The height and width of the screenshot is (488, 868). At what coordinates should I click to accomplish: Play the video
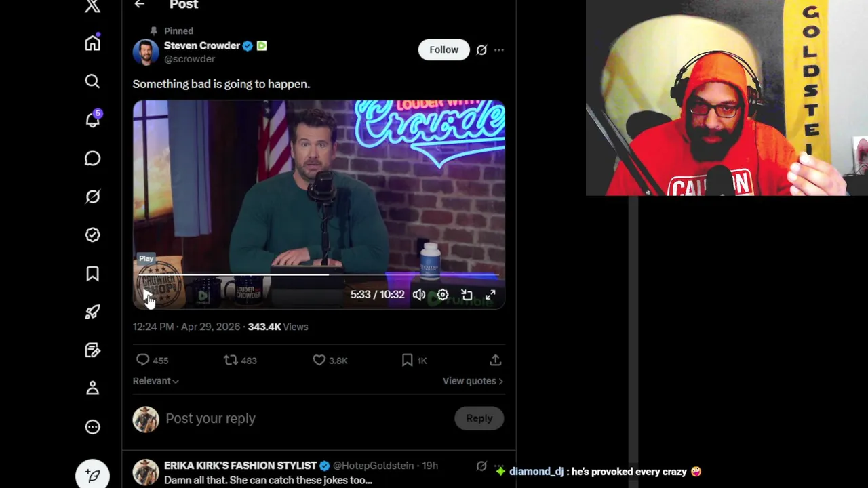coord(146,295)
